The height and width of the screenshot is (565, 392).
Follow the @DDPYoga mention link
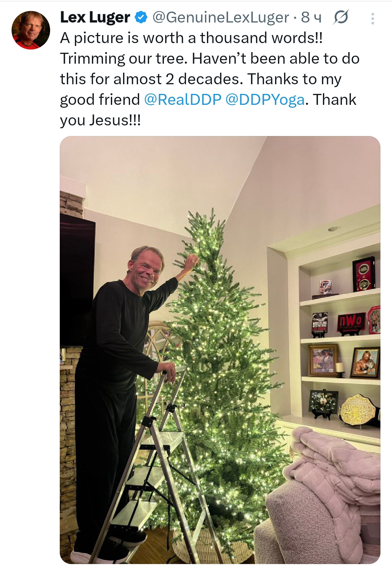(x=265, y=100)
